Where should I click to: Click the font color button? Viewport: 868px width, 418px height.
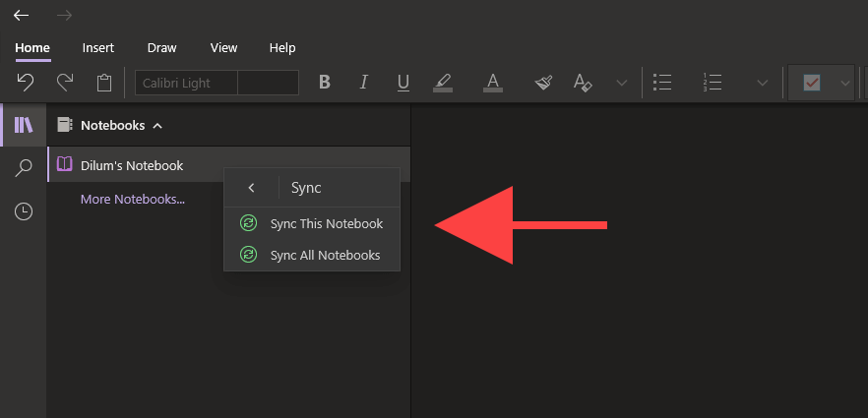493,83
